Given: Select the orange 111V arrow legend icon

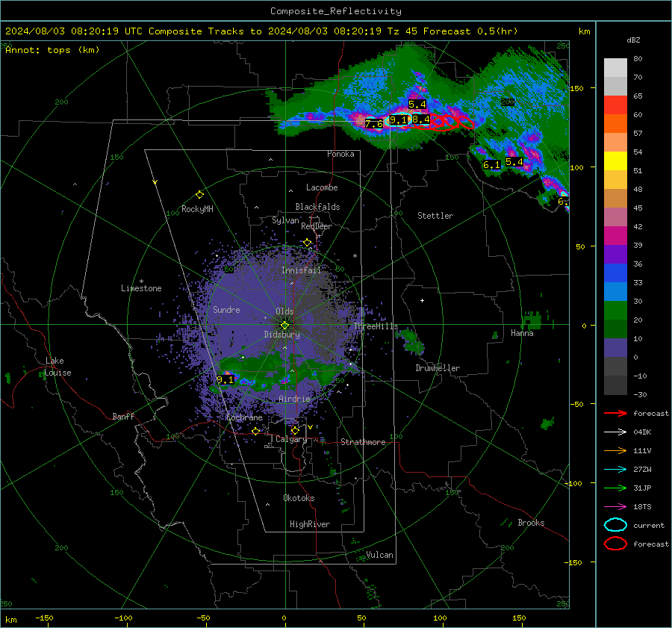Looking at the screenshot, I should point(615,450).
